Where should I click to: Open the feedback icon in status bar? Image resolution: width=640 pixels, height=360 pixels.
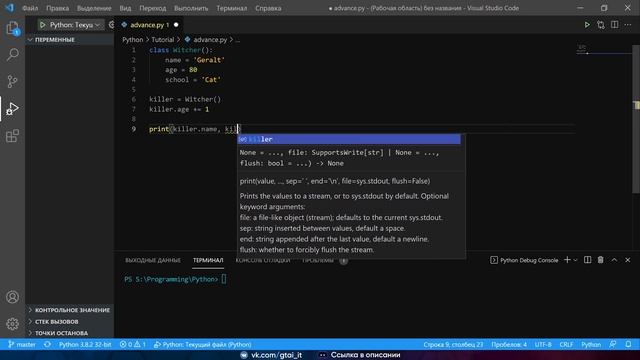point(613,344)
